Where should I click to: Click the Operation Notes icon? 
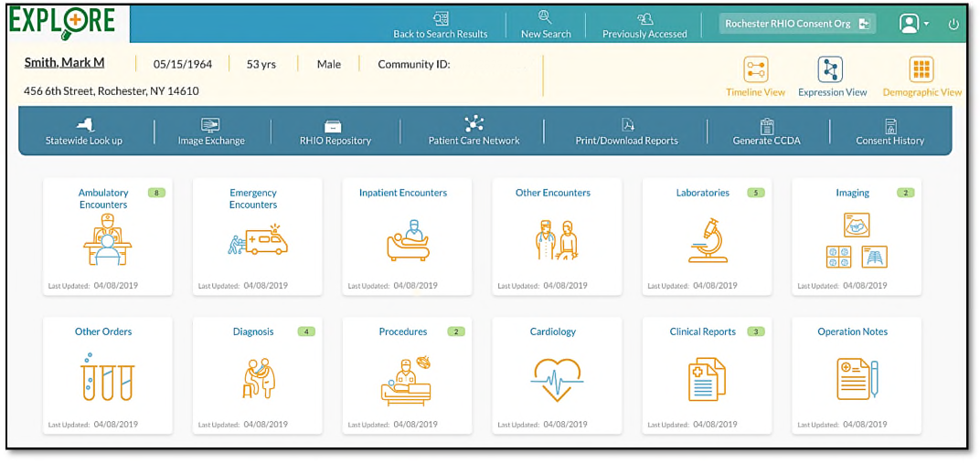tap(857, 379)
